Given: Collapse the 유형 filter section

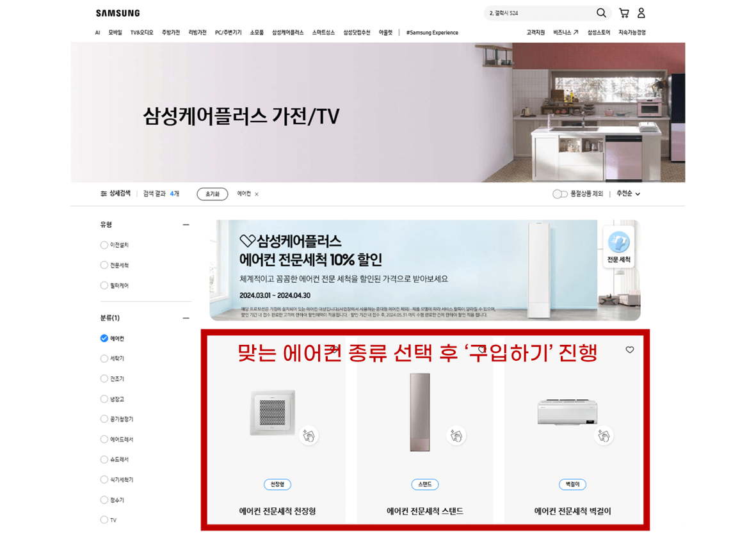Looking at the screenshot, I should (x=186, y=225).
